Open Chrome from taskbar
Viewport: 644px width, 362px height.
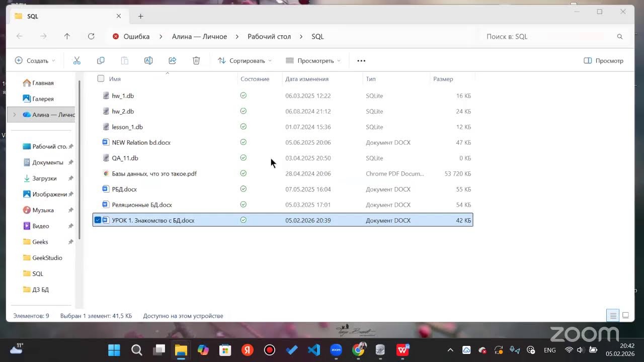pyautogui.click(x=358, y=350)
